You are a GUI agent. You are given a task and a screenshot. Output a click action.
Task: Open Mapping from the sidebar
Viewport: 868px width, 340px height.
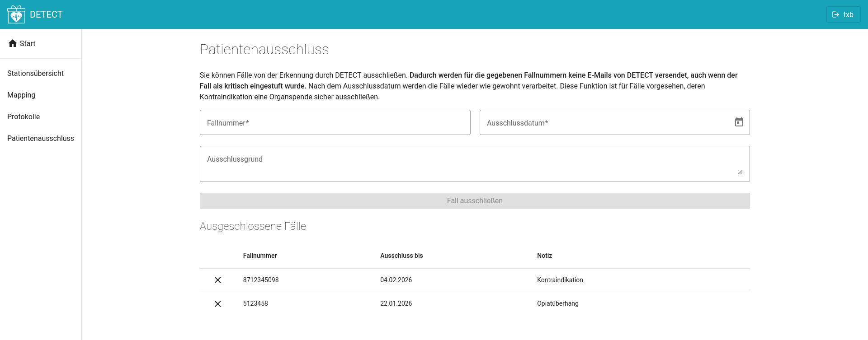click(21, 95)
